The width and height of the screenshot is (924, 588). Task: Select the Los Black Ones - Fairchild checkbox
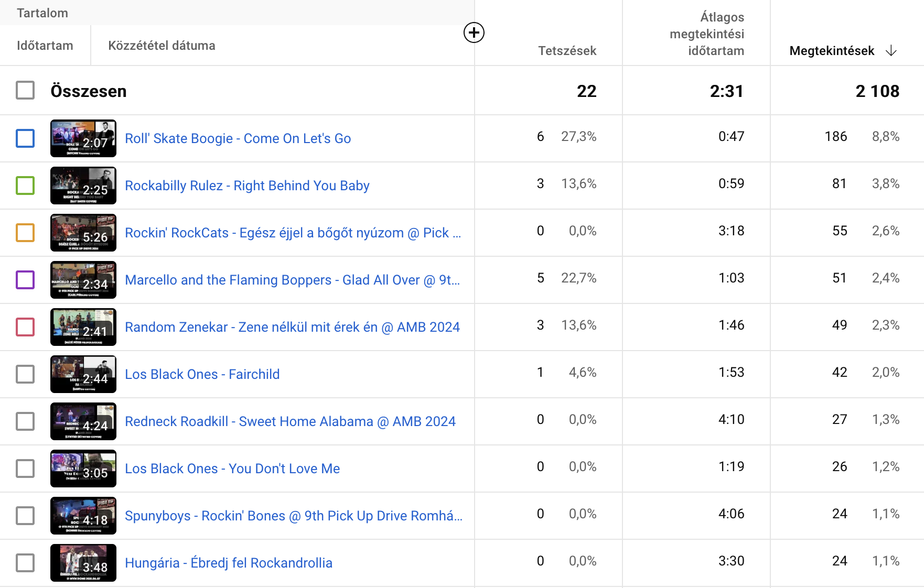(x=25, y=374)
